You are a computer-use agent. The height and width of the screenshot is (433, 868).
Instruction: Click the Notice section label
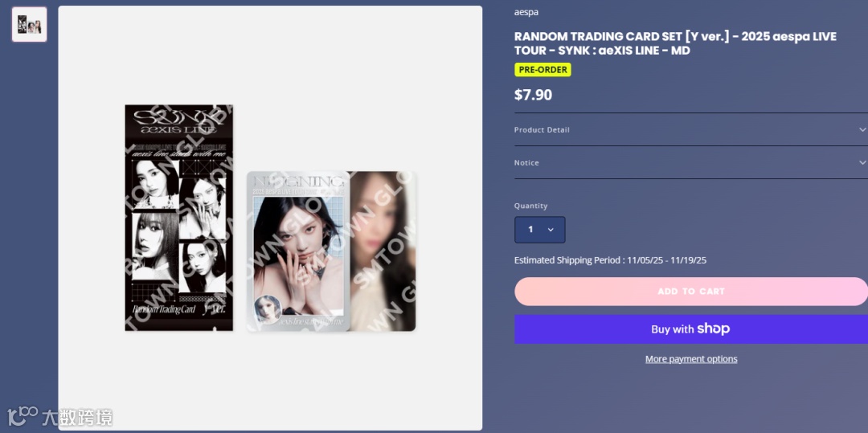pyautogui.click(x=526, y=162)
